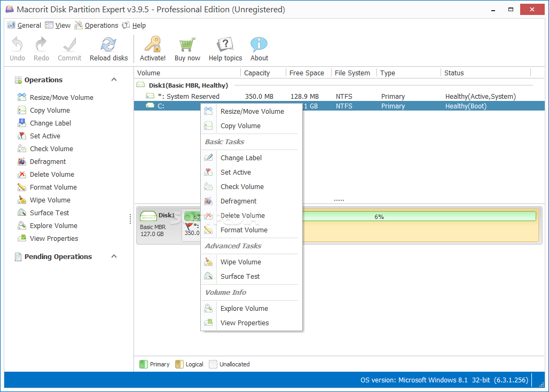Click the Disk1 Basic MBR 127.0 GB block
Screen dimensions: 549x392
[x=159, y=224]
